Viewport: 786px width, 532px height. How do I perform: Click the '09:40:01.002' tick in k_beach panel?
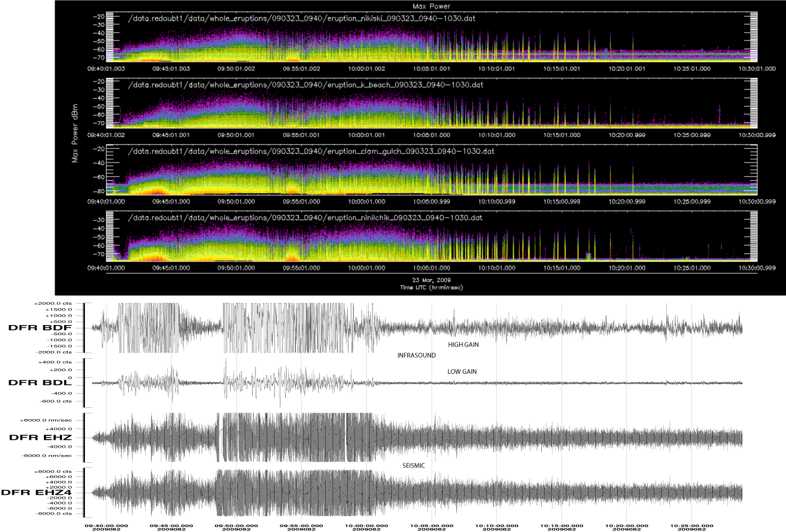click(x=106, y=135)
